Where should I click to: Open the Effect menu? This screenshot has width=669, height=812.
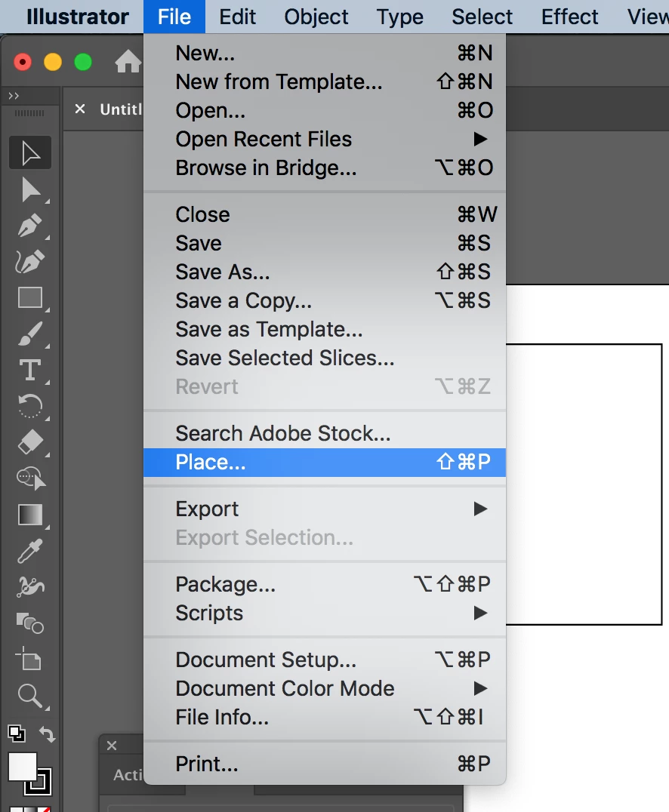(569, 17)
